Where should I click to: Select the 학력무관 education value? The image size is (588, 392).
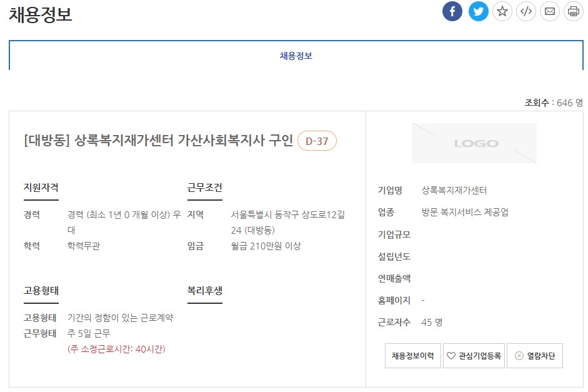84,246
